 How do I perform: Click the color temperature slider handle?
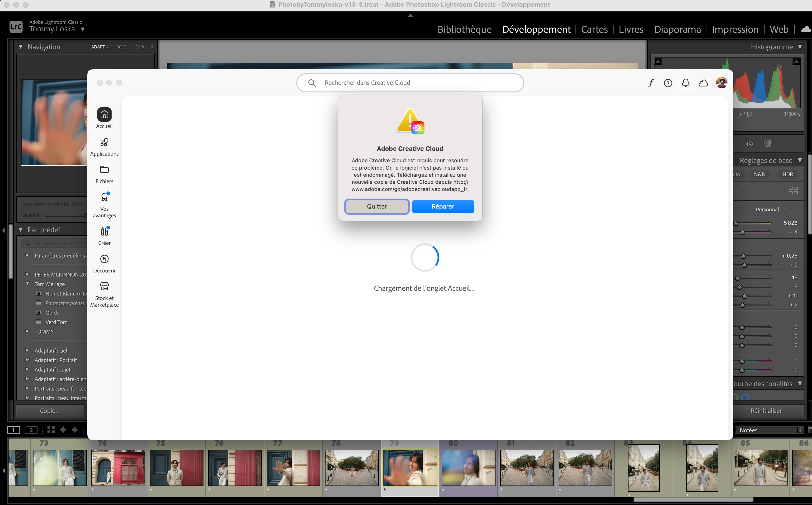[x=736, y=223]
